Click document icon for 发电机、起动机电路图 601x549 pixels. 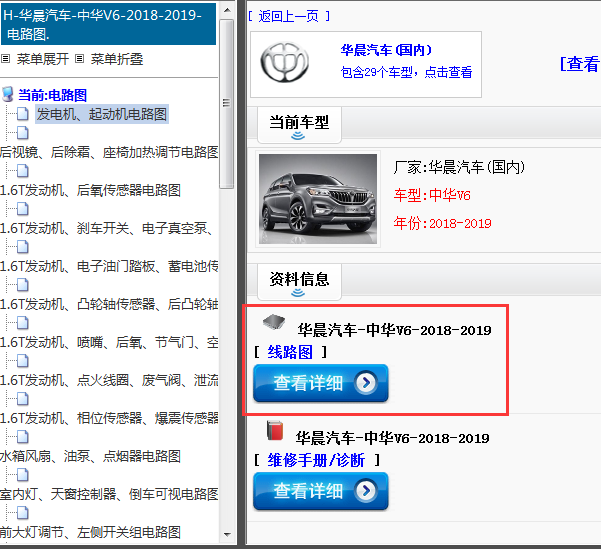(23, 113)
